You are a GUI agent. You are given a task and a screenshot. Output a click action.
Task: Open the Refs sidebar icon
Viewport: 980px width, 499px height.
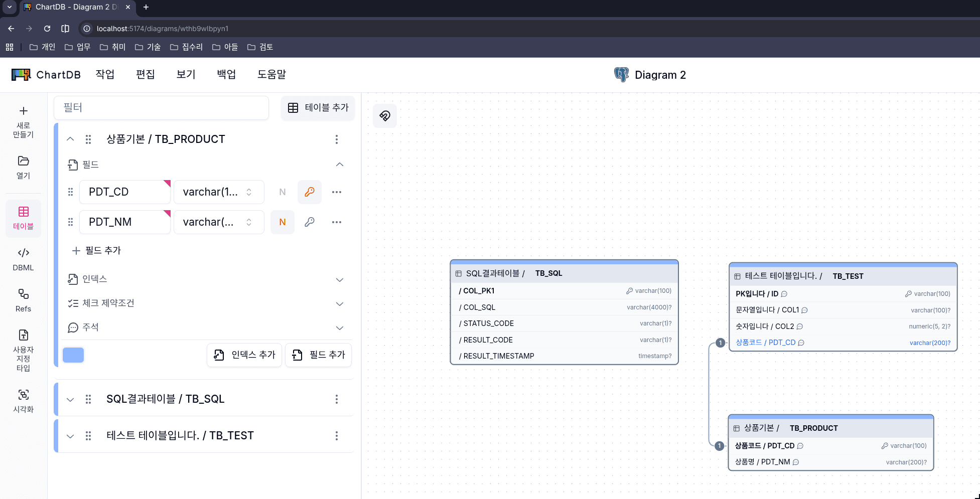[x=23, y=300]
